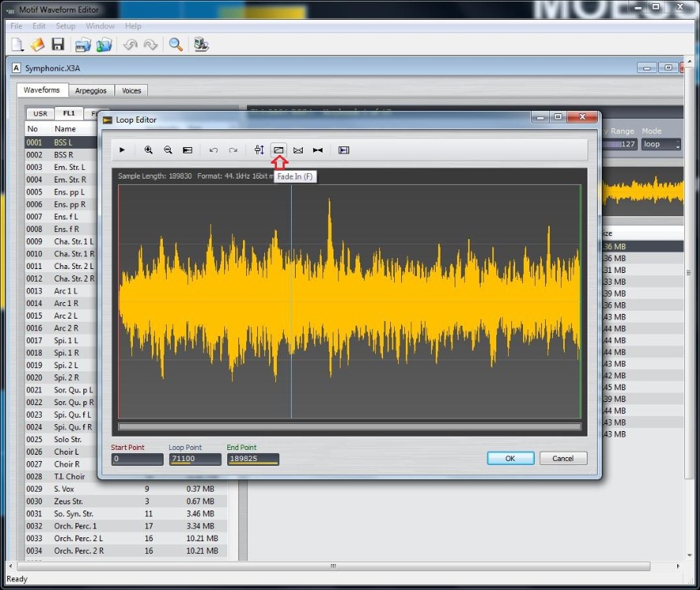Select waveform 0008 Ens. f R
700x590 pixels.
[x=61, y=229]
